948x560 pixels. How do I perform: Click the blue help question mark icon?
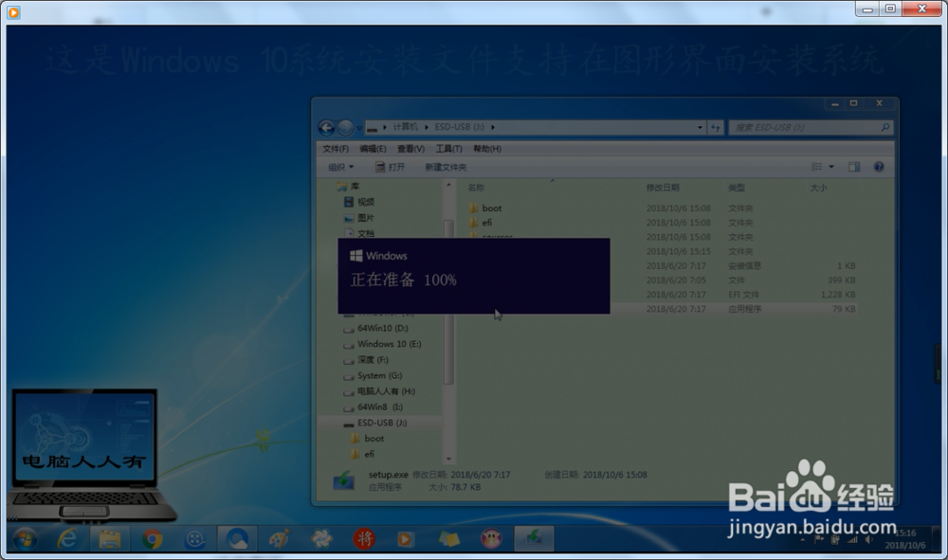(x=879, y=167)
